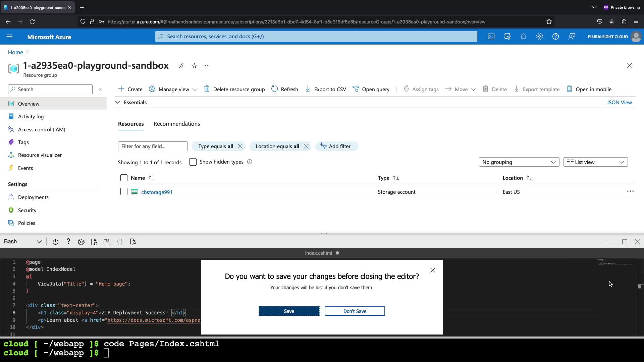Click the upload/download files icon in Cloud Shell

(94, 242)
